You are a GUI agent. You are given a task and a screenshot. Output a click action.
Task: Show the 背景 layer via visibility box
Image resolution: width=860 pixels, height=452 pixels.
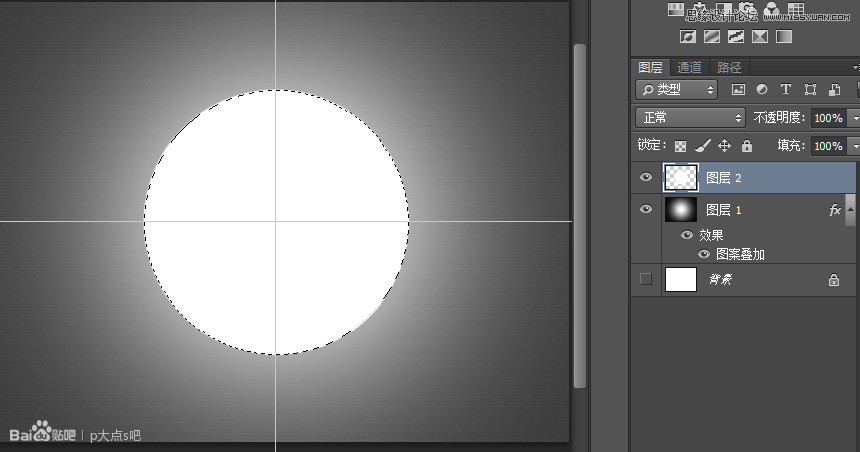coord(646,279)
